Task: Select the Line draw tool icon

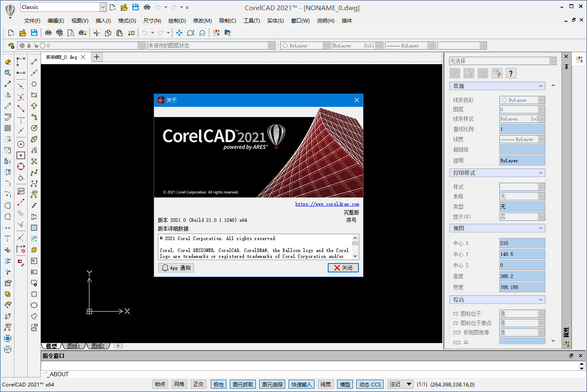Action: click(x=34, y=62)
